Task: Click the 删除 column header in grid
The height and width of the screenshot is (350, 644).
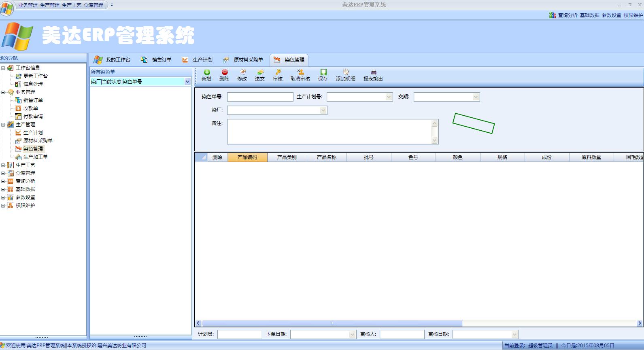Action: pos(217,157)
